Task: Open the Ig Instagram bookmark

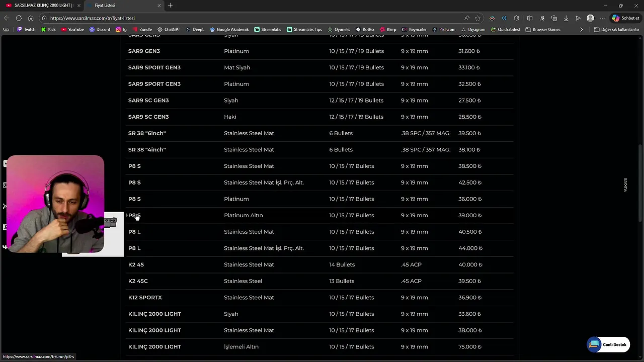Action: pyautogui.click(x=121, y=30)
